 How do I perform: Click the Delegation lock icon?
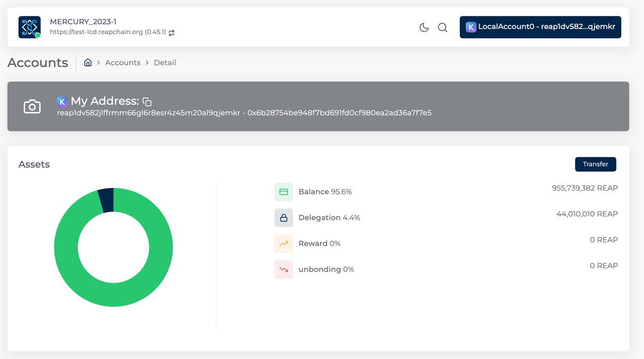click(283, 218)
